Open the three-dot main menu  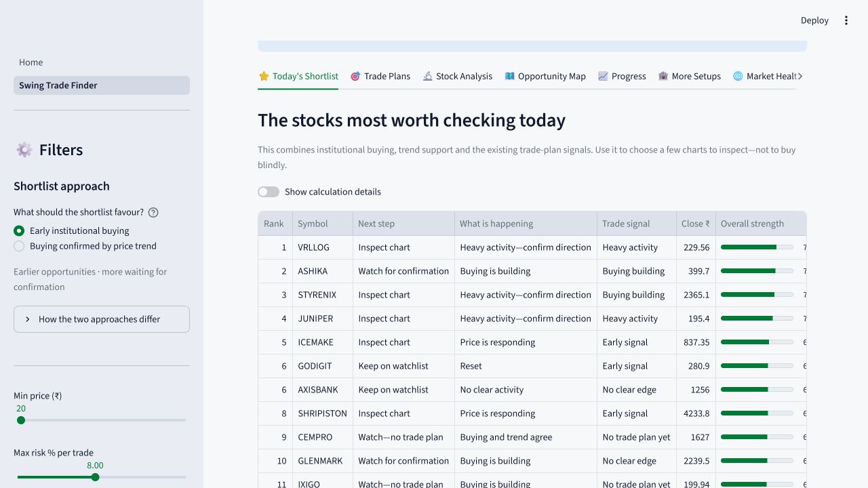(846, 20)
